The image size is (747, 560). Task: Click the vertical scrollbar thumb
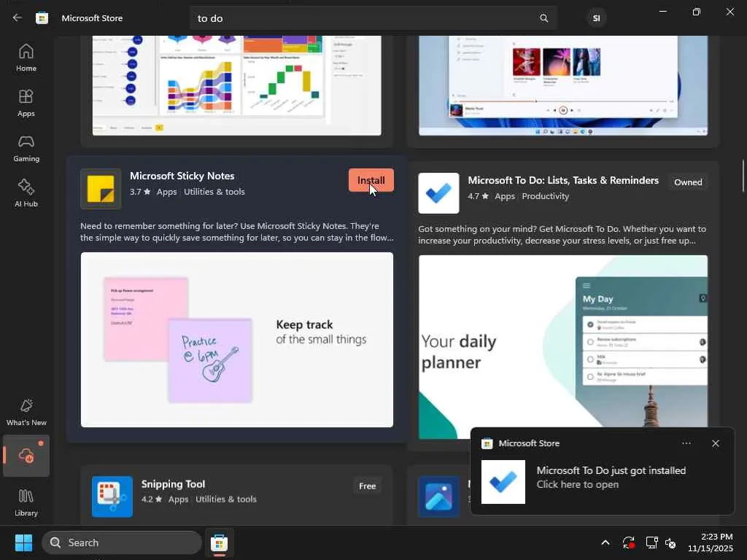[x=743, y=176]
